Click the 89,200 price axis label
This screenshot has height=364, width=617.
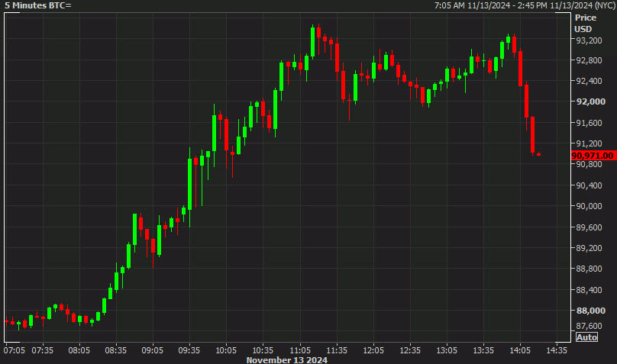pyautogui.click(x=589, y=248)
